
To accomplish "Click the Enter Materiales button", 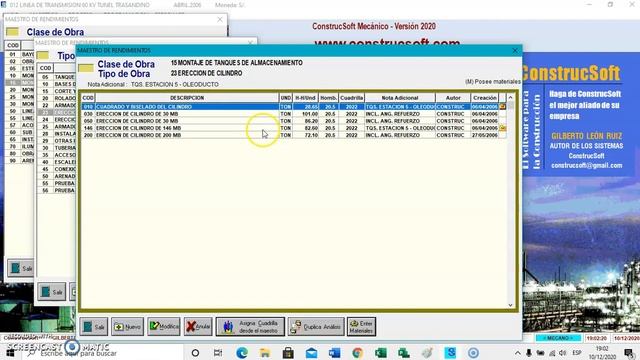I will (x=362, y=327).
